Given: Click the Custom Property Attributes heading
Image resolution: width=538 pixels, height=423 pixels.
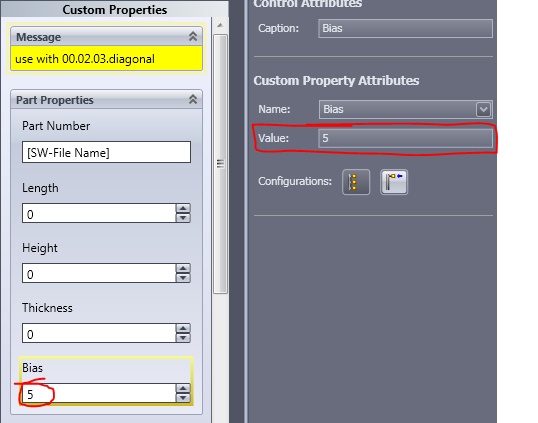Looking at the screenshot, I should (x=336, y=81).
